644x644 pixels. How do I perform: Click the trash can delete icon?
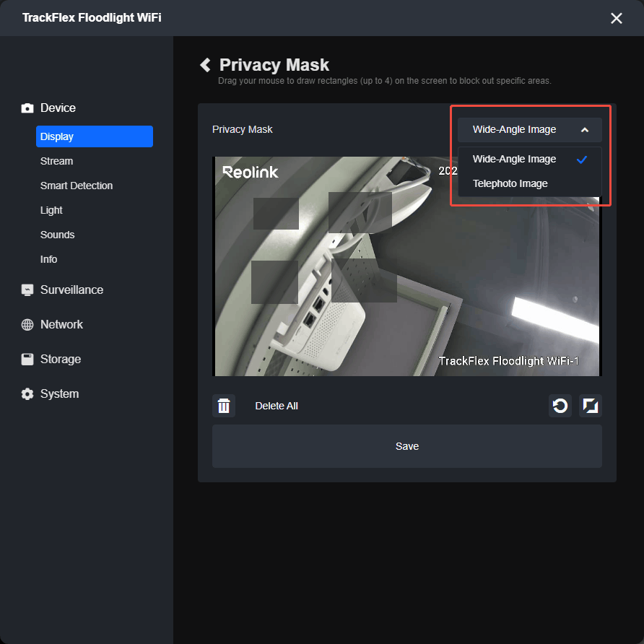coord(224,406)
